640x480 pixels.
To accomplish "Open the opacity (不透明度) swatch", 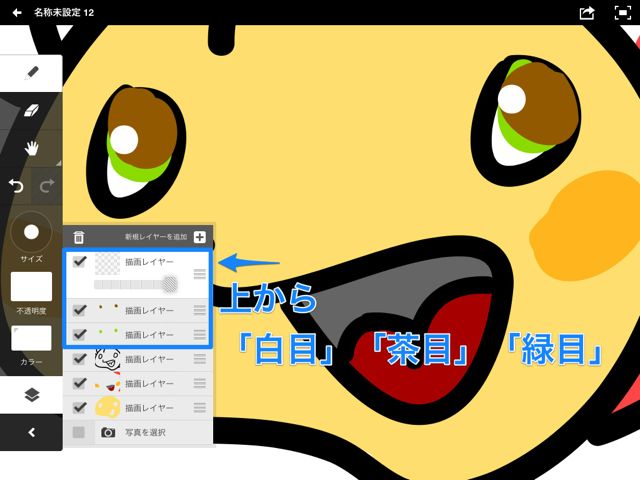I will pyautogui.click(x=31, y=287).
